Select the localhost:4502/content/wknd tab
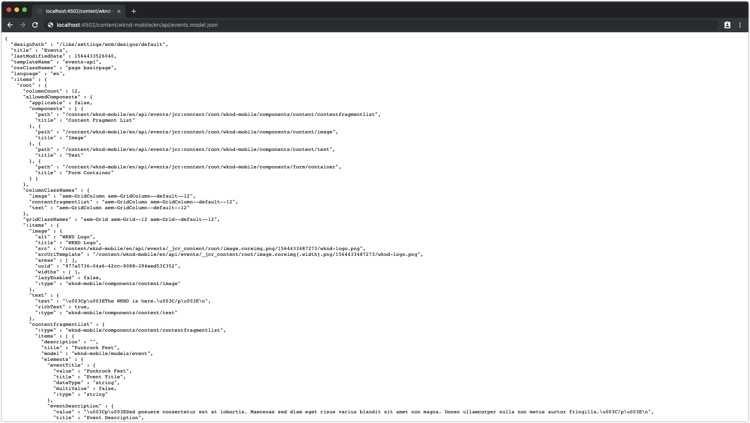The width and height of the screenshot is (750, 423). (79, 11)
